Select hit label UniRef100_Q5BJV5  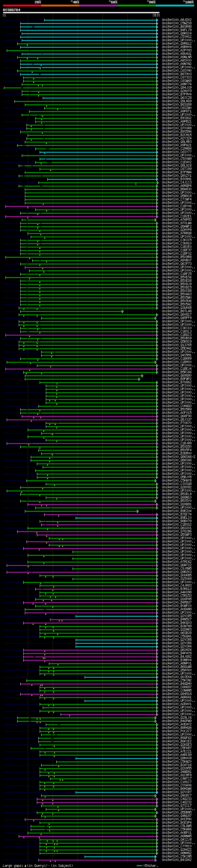tap(177, 477)
